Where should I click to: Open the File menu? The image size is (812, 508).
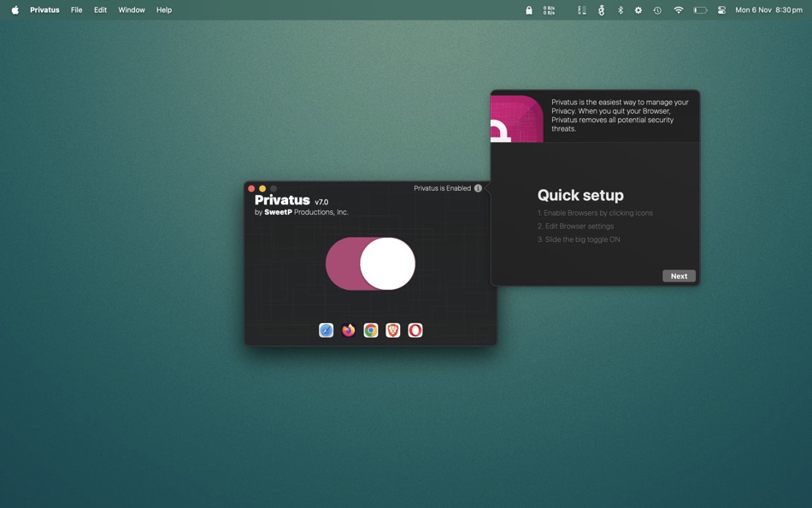[x=77, y=10]
